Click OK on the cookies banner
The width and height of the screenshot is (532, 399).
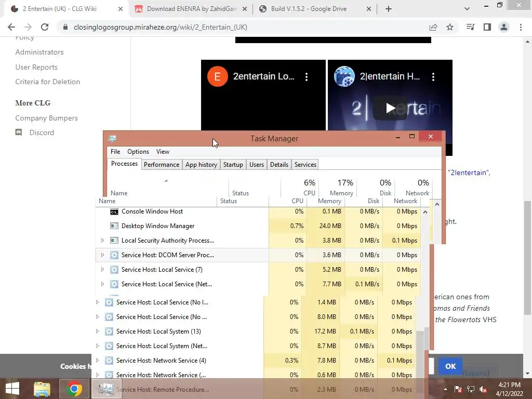pyautogui.click(x=450, y=366)
